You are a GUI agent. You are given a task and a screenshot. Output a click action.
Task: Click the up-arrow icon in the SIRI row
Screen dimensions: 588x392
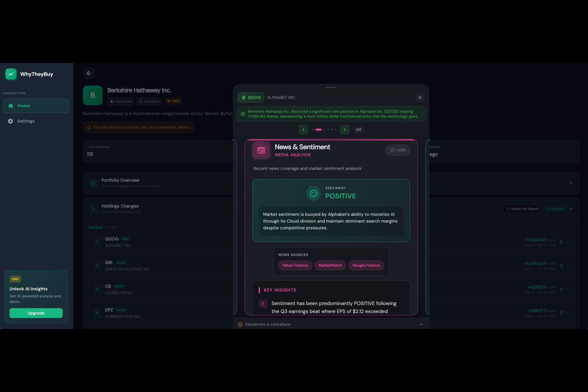[x=97, y=266]
